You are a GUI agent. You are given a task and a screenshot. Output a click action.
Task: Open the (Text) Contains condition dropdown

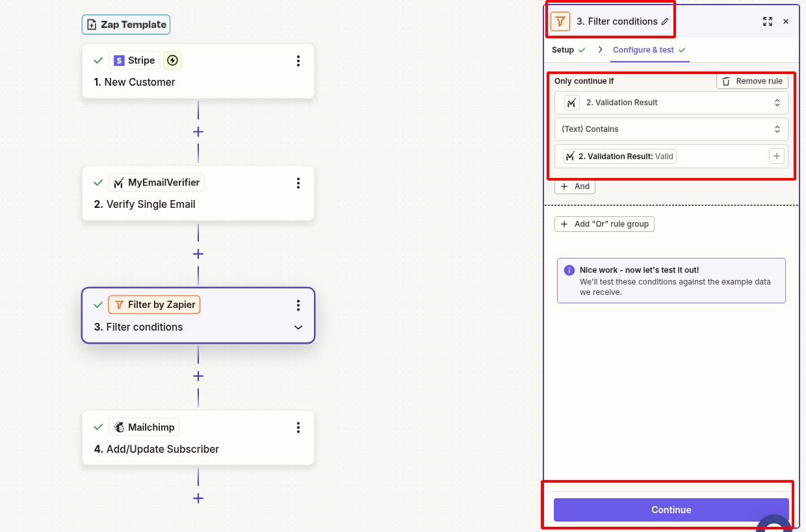click(x=671, y=129)
